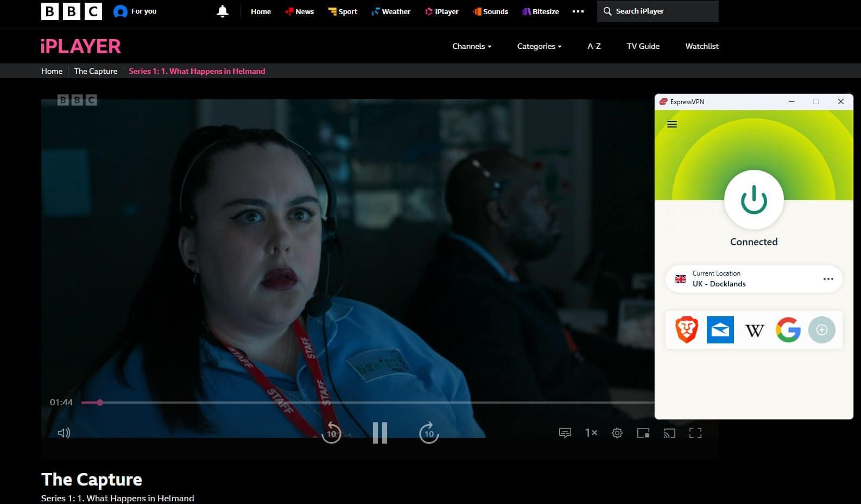Click the Search iPlayer field
Viewport: 861px width, 504px height.
658,11
